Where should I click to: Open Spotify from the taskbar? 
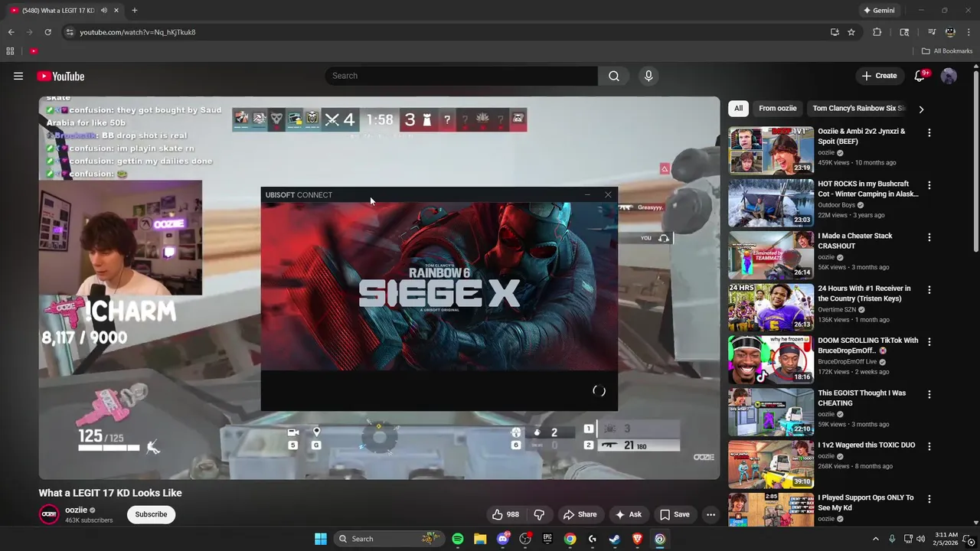point(457,539)
